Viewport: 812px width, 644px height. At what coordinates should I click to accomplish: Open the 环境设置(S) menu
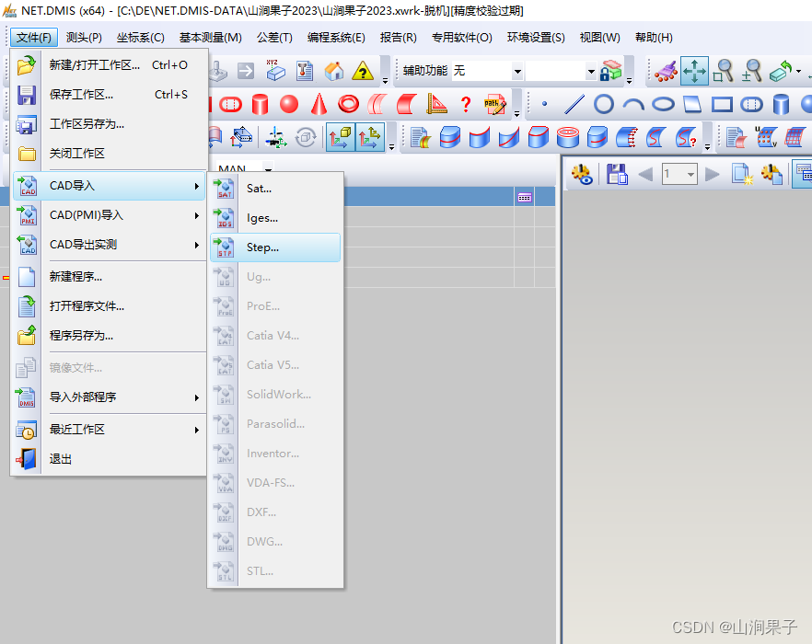[x=536, y=38]
